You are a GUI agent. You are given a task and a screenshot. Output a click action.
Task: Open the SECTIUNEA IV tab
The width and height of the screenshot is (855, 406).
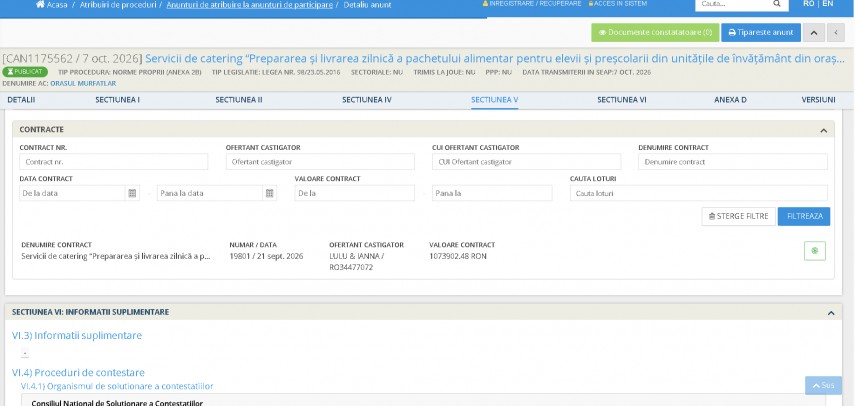click(366, 100)
